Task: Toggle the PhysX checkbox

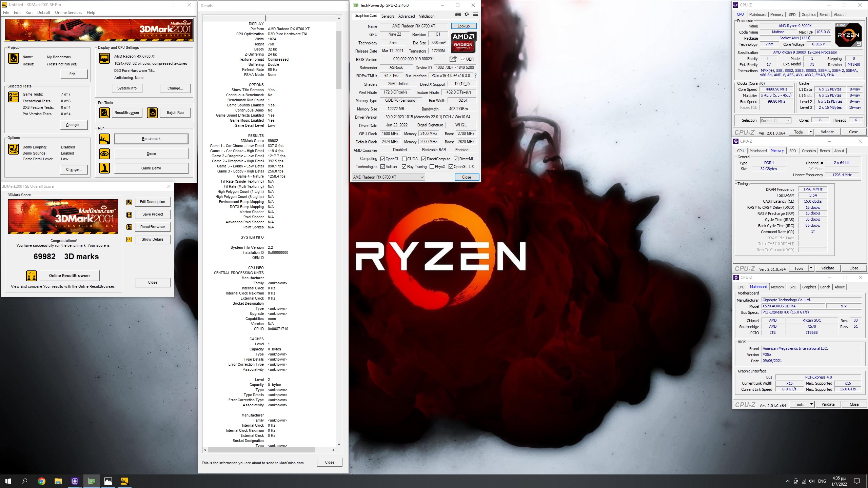Action: 432,167
